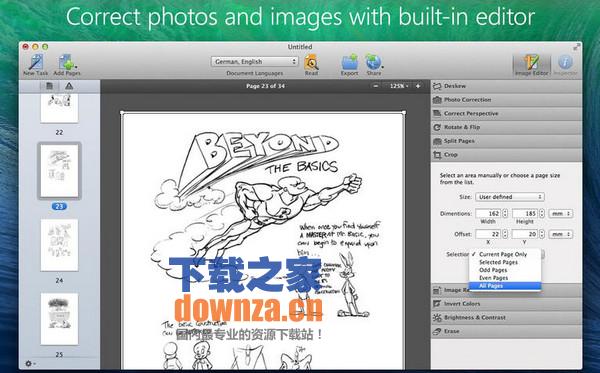The image size is (600, 373).
Task: Open the Dimensions mm units dropdown
Action: pos(561,213)
